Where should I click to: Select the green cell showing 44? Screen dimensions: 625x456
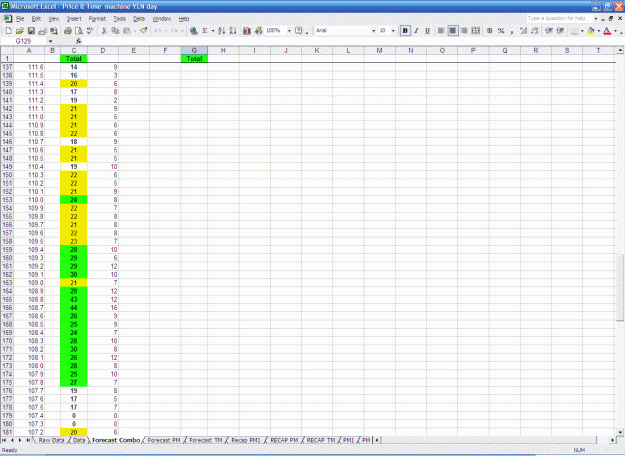[74, 308]
